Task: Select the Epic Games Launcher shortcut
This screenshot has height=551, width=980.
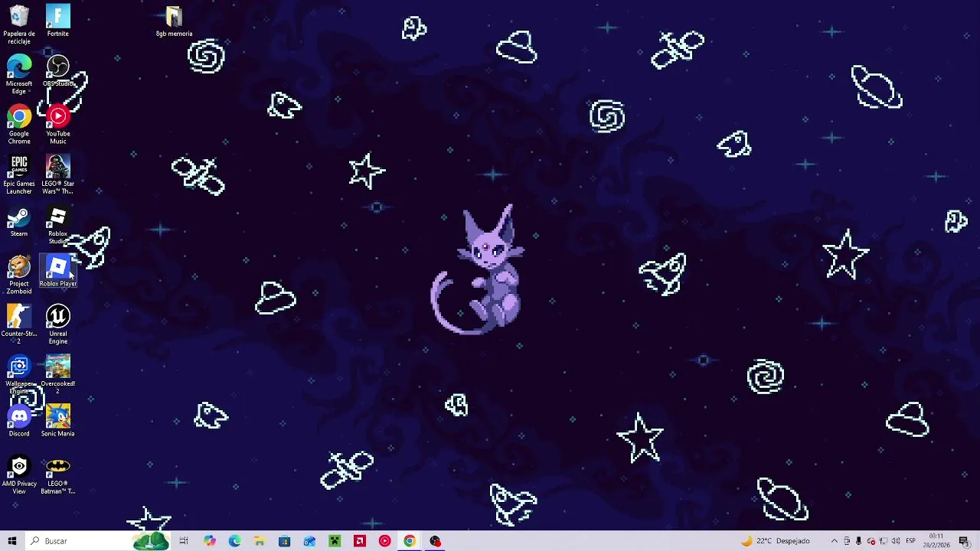Action: tap(19, 175)
